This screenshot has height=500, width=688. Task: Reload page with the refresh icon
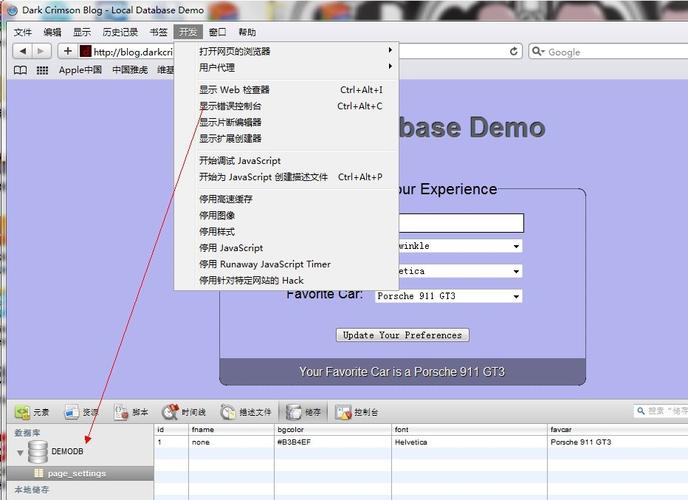[514, 51]
